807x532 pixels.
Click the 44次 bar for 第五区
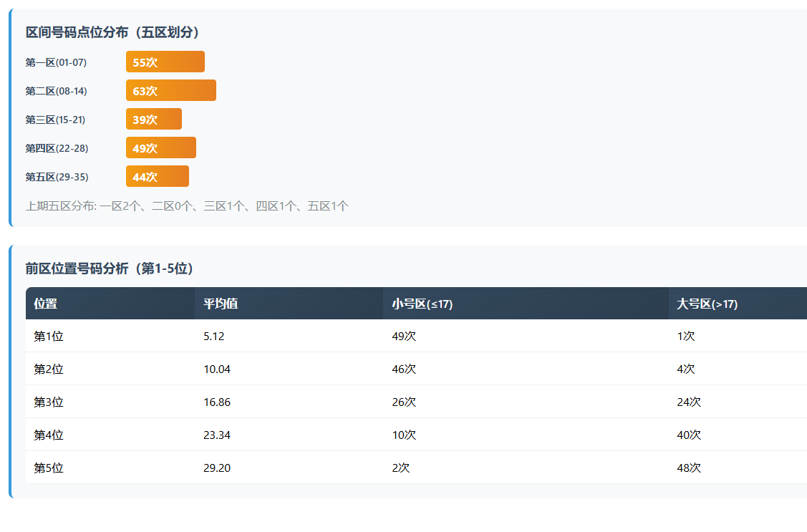point(157,177)
